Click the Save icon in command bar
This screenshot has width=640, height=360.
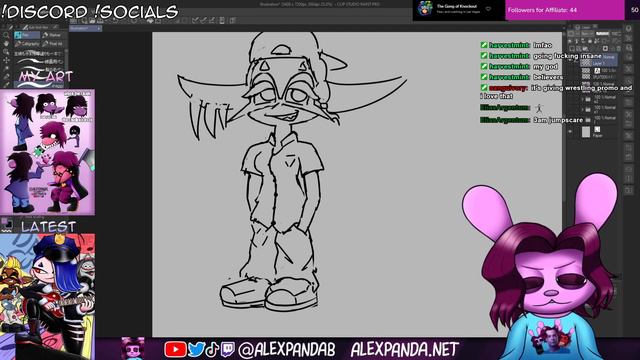click(99, 20)
